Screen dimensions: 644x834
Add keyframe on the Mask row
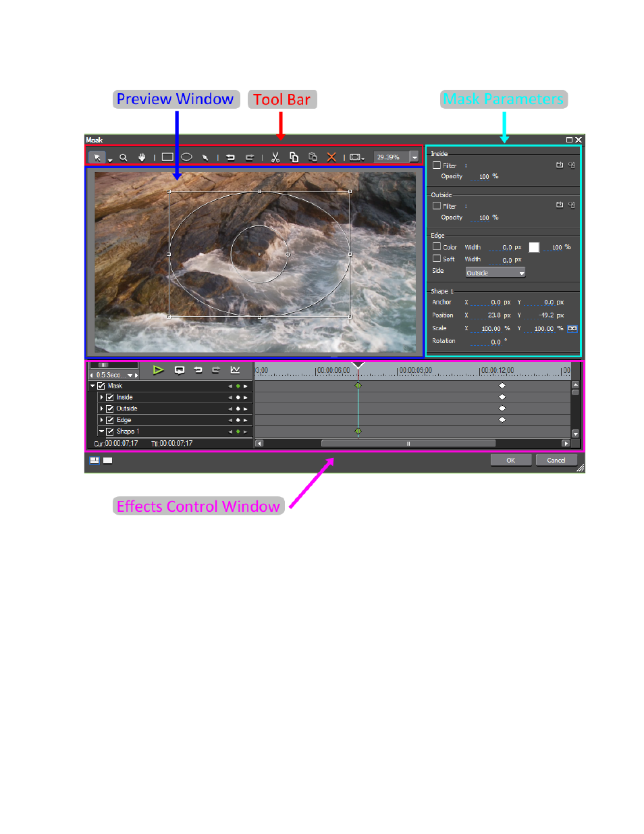238,386
